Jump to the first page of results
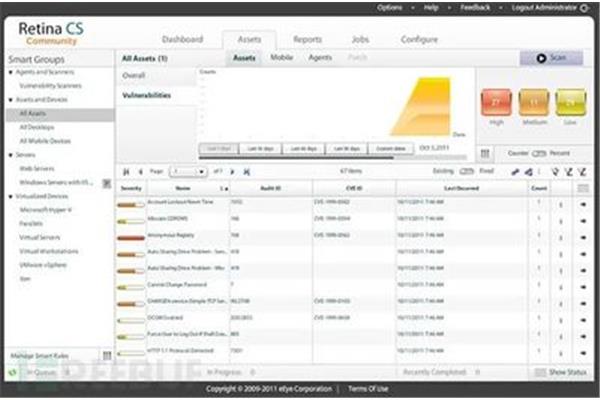This screenshot has width=600, height=400. tap(126, 172)
